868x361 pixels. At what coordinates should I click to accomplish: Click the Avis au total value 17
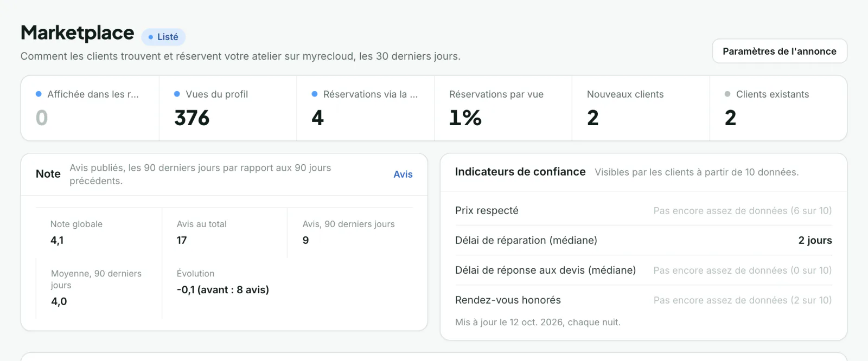182,240
